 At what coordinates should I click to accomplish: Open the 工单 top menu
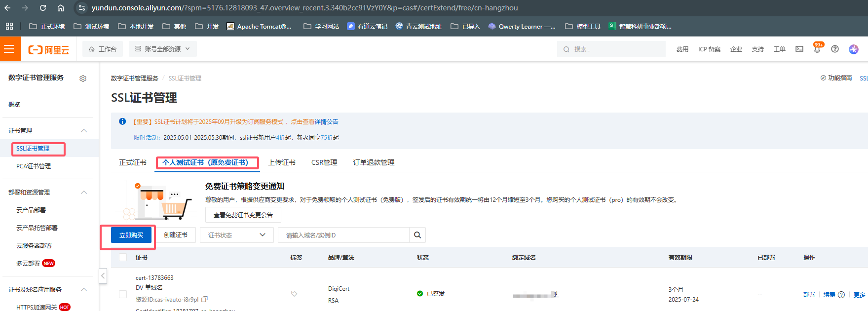click(x=780, y=49)
